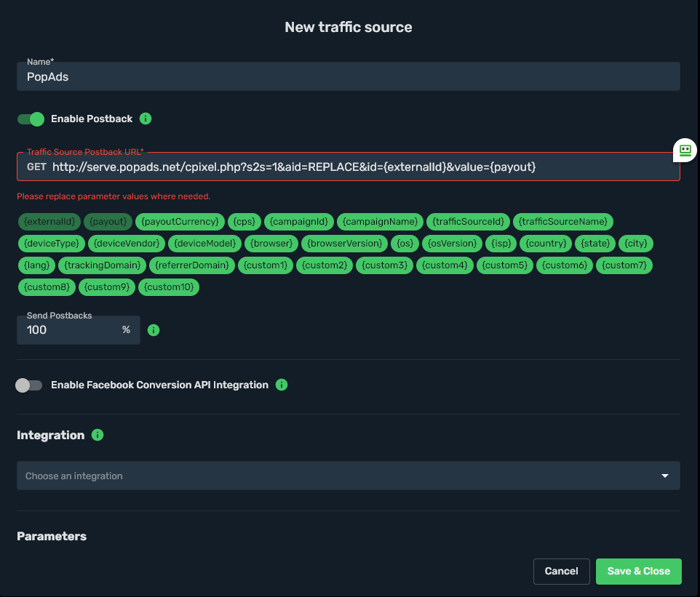Add the {deviceVendor} token

coord(127,244)
